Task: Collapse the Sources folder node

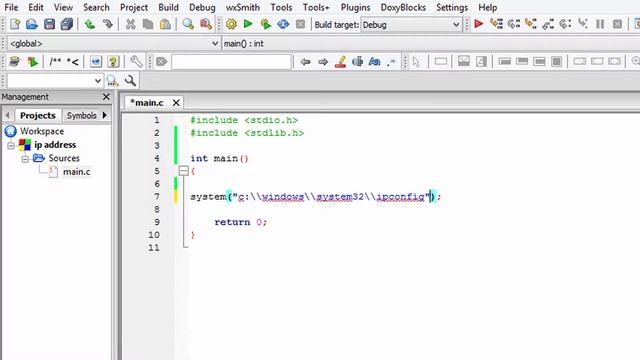Action: [x=25, y=158]
